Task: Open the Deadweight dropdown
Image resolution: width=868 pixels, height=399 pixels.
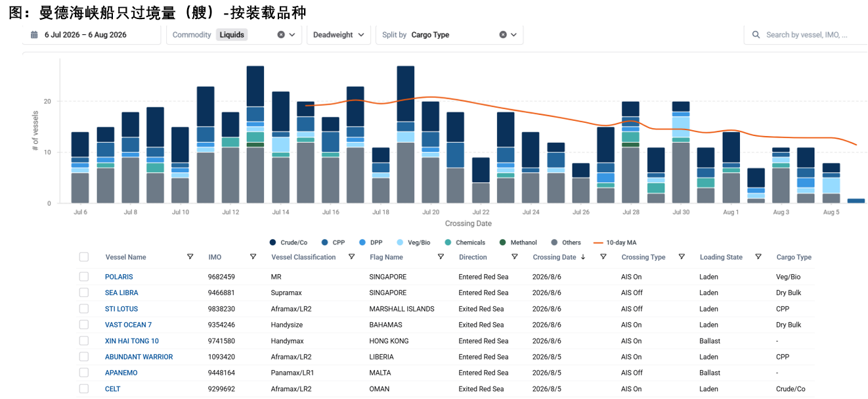Action: [339, 35]
